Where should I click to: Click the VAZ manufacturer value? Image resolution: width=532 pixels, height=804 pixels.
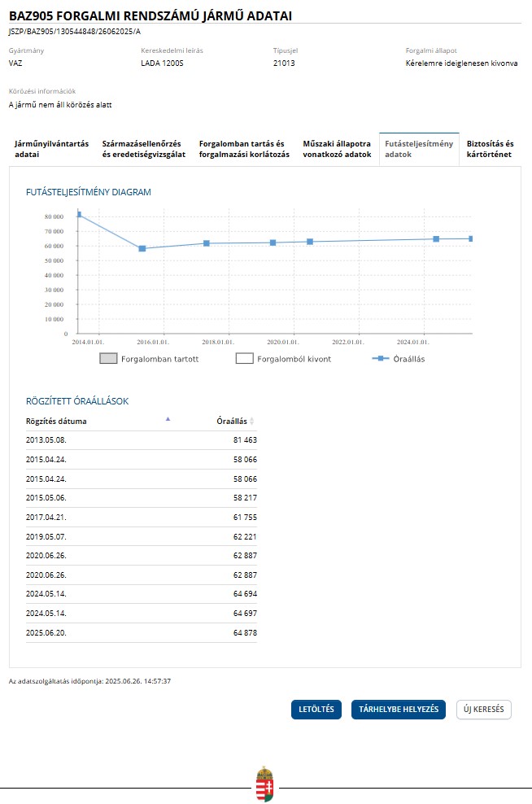click(x=15, y=63)
